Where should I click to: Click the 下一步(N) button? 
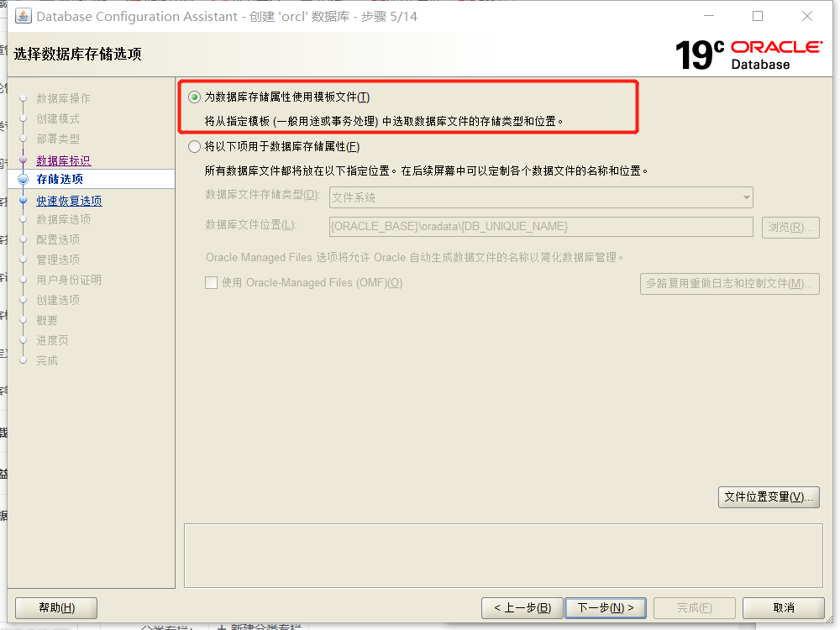pyautogui.click(x=606, y=607)
